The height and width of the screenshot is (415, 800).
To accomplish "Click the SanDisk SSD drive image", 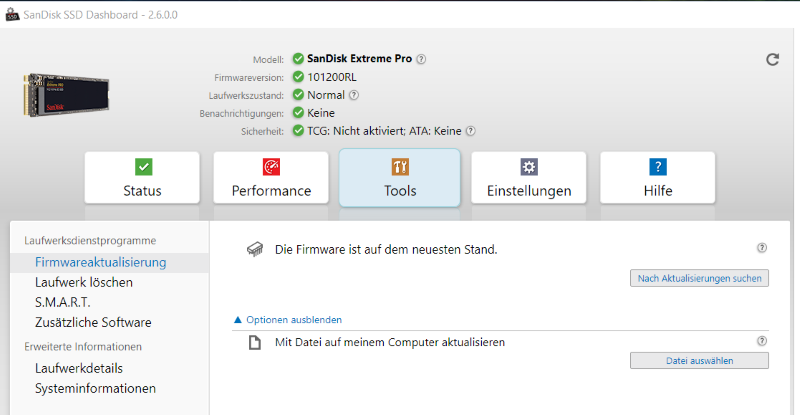I will click(x=66, y=94).
